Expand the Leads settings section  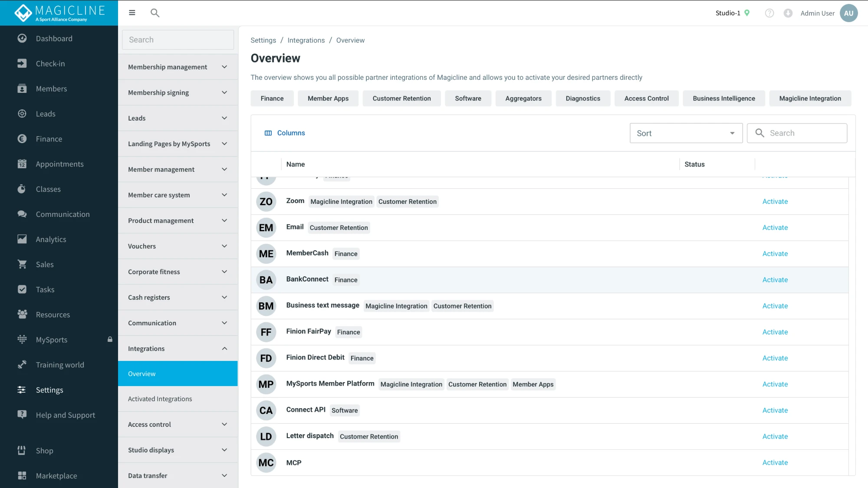178,118
